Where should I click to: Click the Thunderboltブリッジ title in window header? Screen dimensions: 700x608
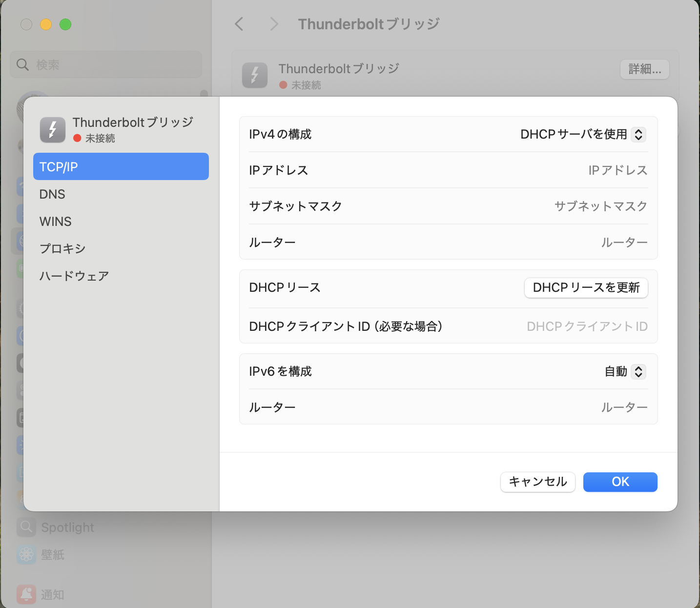[369, 24]
